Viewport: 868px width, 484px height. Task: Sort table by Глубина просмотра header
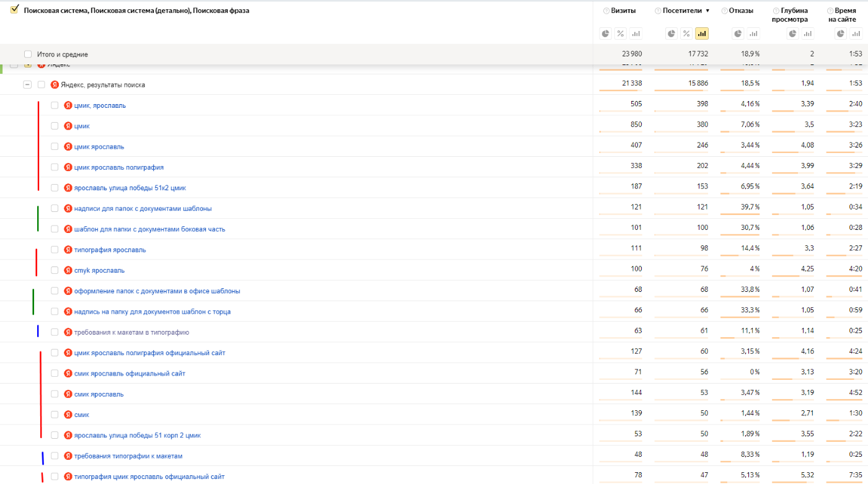790,15
